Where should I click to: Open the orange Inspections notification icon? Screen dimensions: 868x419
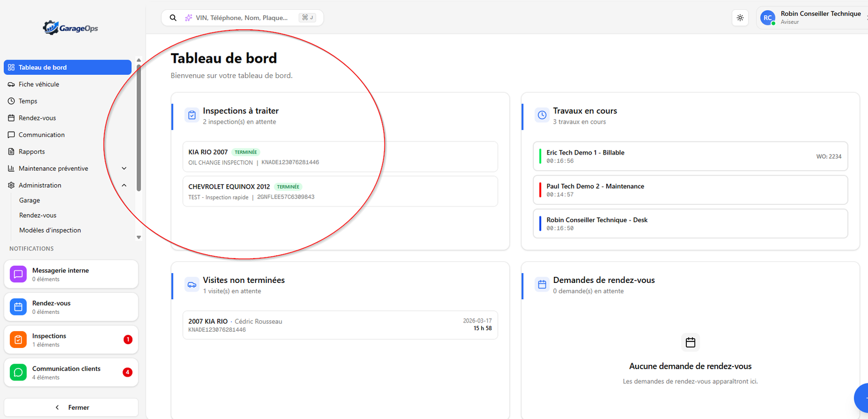[18, 340]
